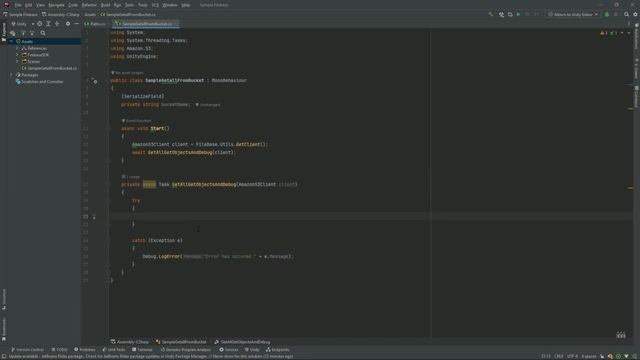
Task: Open the Endpoints tool window
Action: click(x=278, y=350)
